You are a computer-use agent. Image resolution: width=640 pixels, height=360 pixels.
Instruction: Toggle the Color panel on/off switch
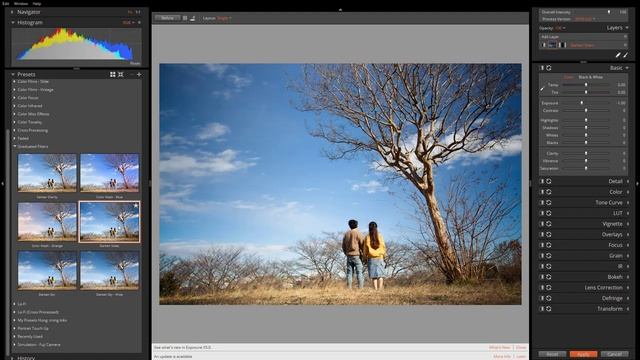(542, 192)
